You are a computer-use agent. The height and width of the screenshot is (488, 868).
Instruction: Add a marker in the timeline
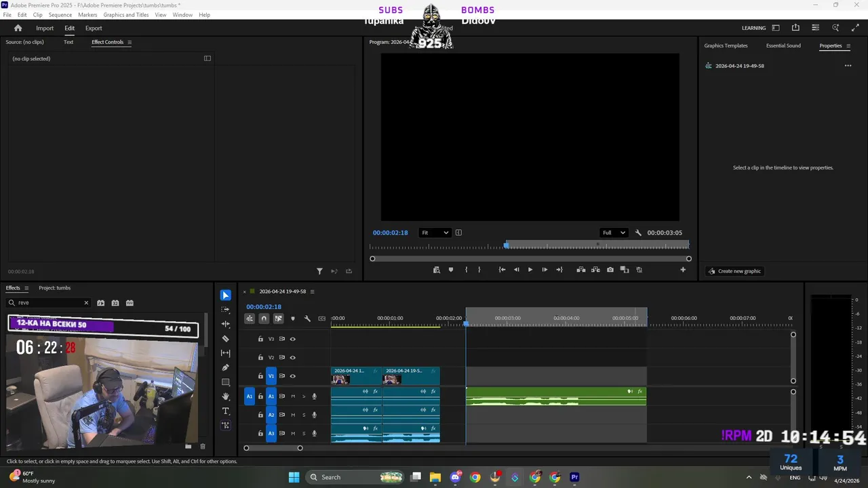[293, 319]
